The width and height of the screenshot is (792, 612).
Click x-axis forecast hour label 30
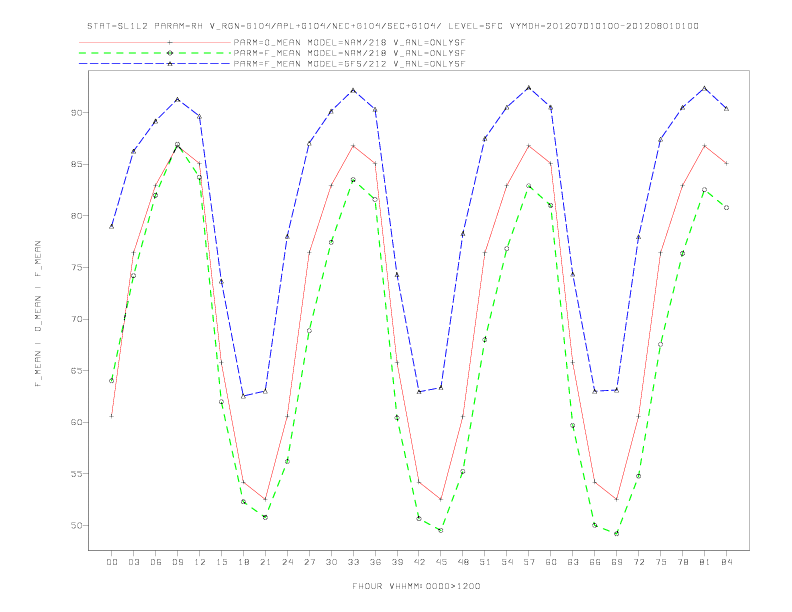331,562
